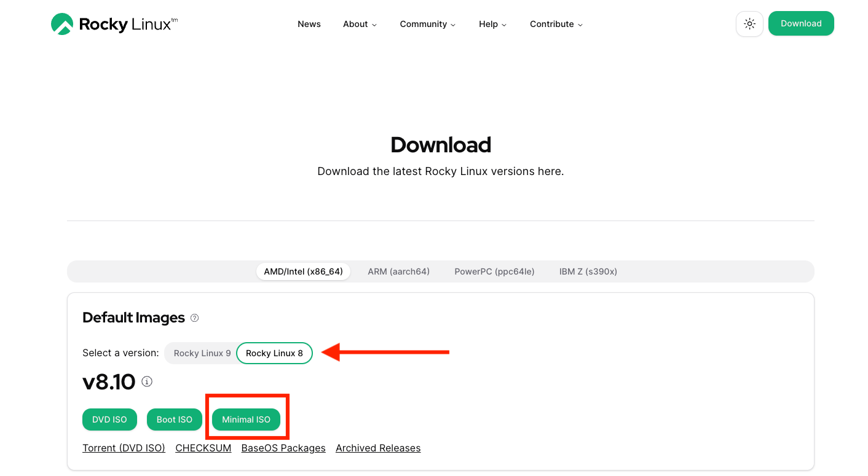Open the Torrent (DVD ISO) link
The image size is (868, 476).
coord(124,448)
